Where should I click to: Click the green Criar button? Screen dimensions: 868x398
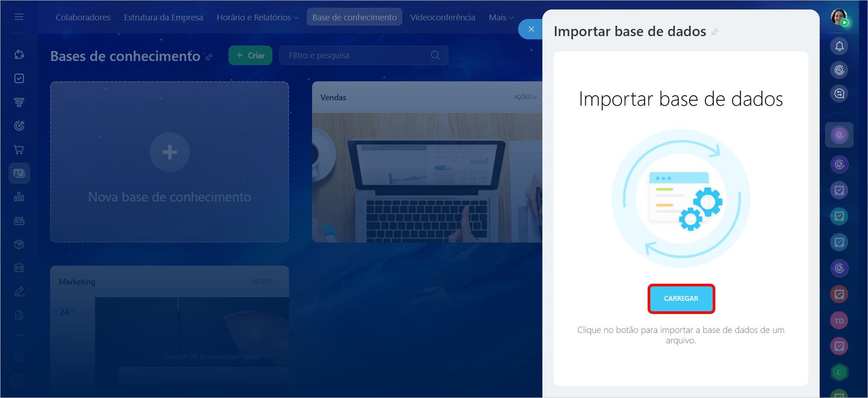(x=250, y=56)
